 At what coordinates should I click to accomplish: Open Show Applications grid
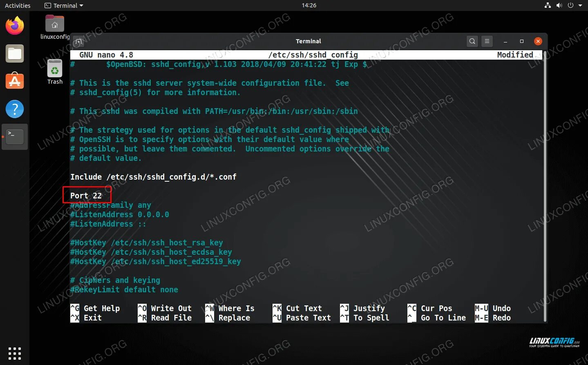pos(15,353)
